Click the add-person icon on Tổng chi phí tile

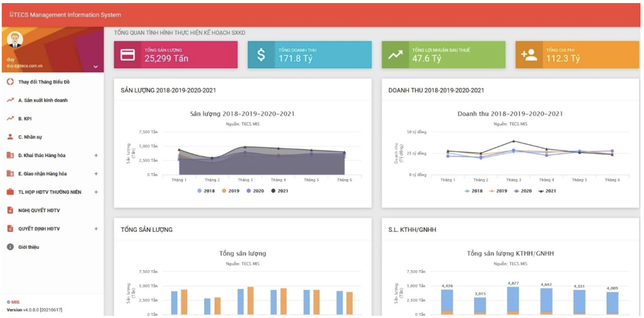[x=529, y=55]
